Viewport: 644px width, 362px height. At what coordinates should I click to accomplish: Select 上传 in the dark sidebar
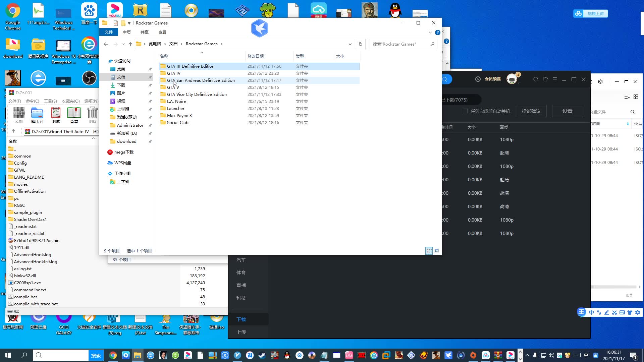click(241, 332)
